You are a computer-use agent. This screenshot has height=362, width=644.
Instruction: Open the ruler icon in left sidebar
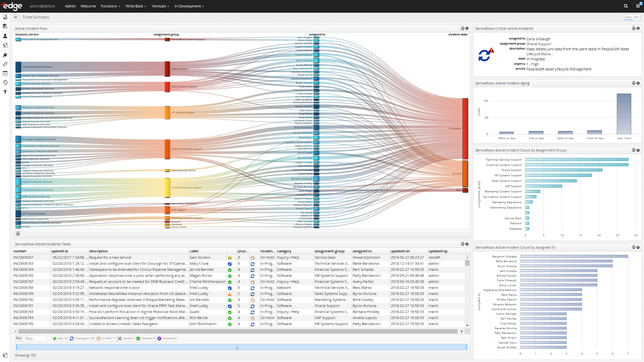(x=5, y=64)
